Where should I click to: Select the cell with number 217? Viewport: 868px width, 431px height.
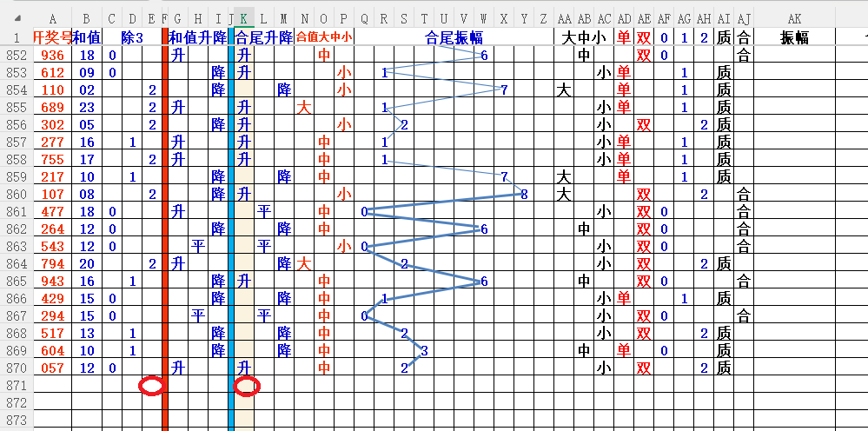pyautogui.click(x=53, y=177)
